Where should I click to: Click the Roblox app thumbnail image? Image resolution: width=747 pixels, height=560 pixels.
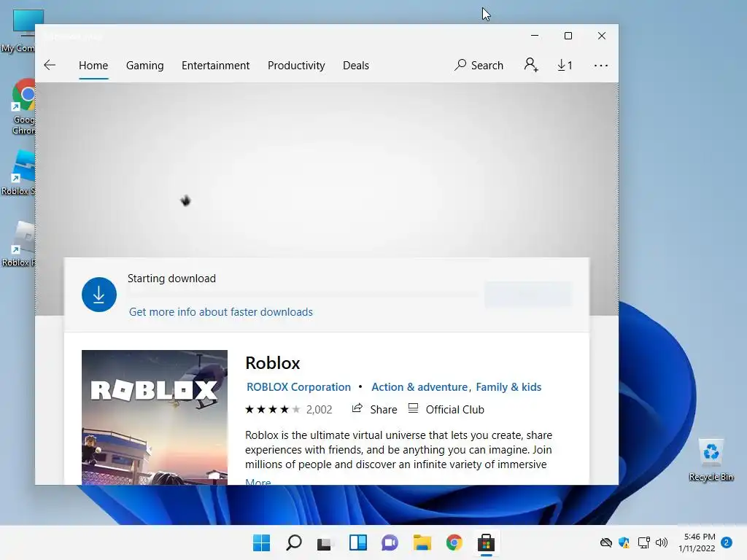tap(155, 418)
